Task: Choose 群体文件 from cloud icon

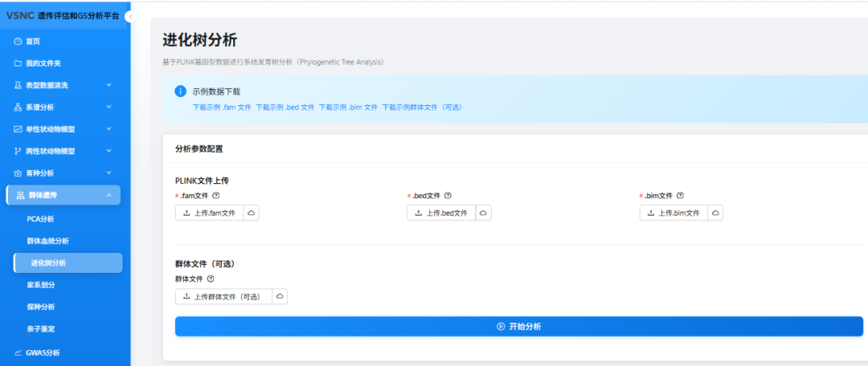Action: 280,296
